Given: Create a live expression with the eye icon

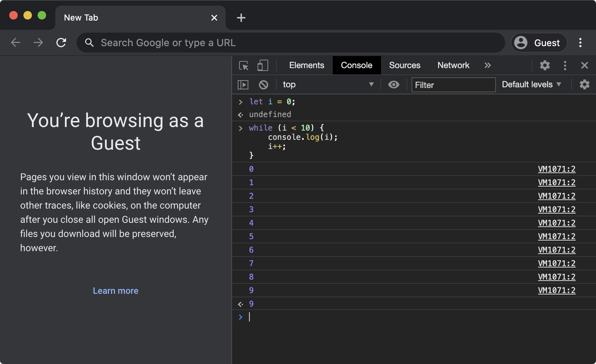Looking at the screenshot, I should point(393,85).
